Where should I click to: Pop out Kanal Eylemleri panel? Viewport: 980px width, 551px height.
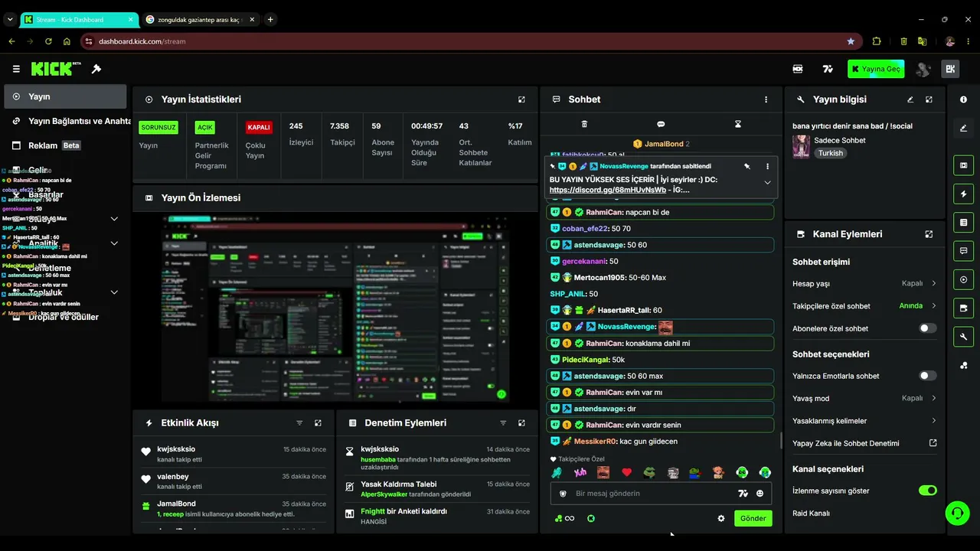click(x=929, y=234)
